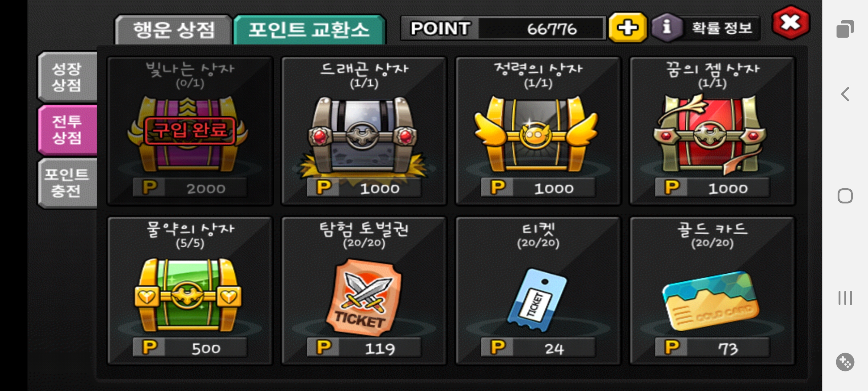
Task: Pick the orange 탐험 토벌권 ticket
Action: pyautogui.click(x=364, y=296)
